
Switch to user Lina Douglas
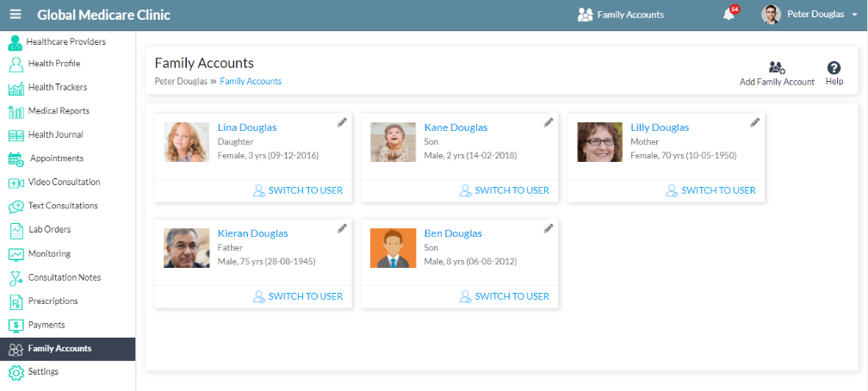pyautogui.click(x=297, y=190)
